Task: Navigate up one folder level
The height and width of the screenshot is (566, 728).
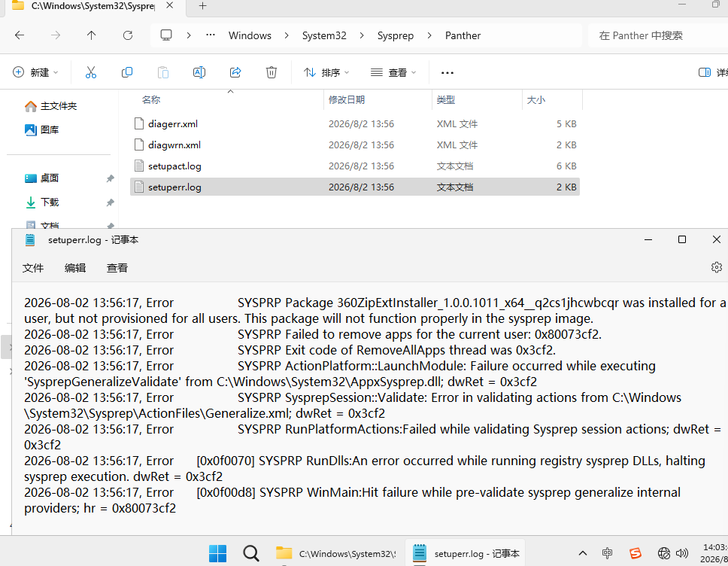Action: [92, 35]
